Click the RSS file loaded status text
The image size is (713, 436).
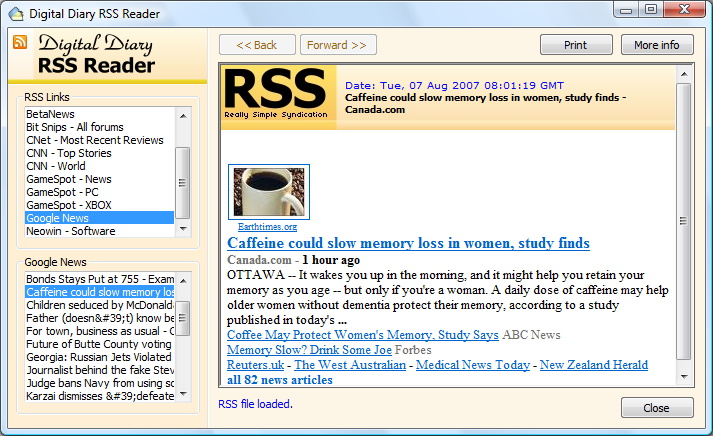[256, 404]
